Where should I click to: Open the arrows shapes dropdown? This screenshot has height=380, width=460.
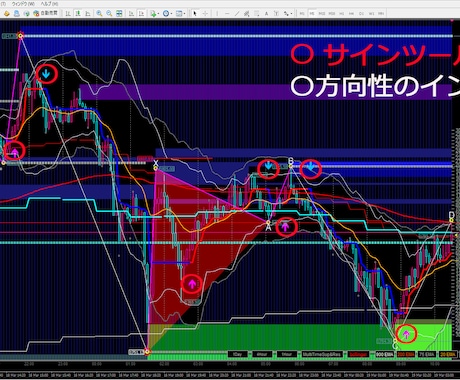click(x=288, y=14)
